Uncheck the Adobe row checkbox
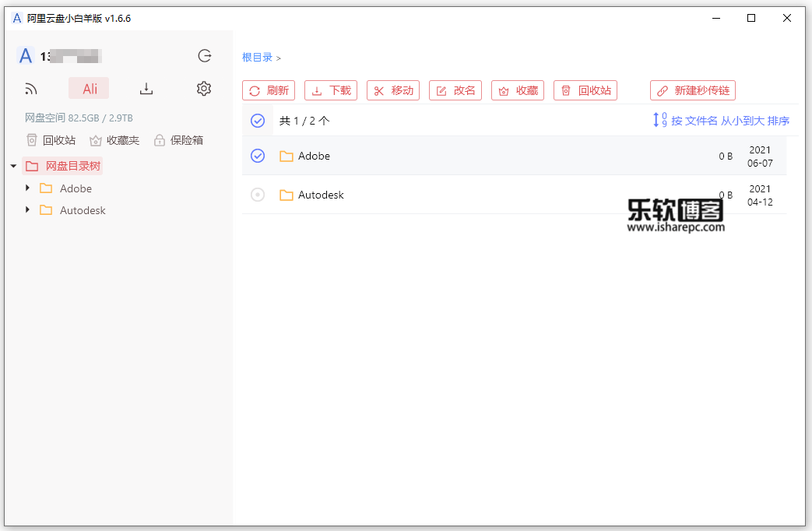This screenshot has width=812, height=531. (x=258, y=156)
